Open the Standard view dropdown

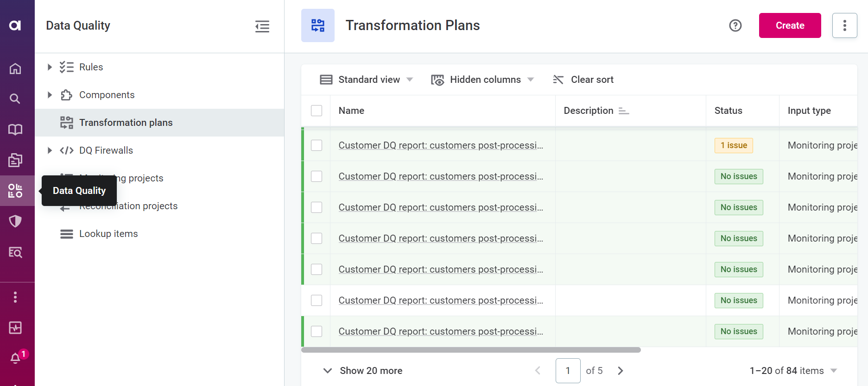(x=366, y=80)
